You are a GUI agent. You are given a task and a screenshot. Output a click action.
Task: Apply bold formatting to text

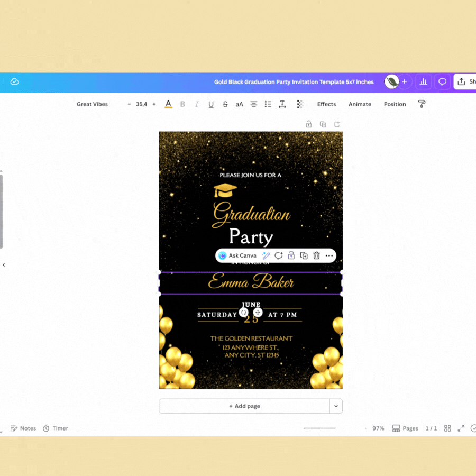182,104
